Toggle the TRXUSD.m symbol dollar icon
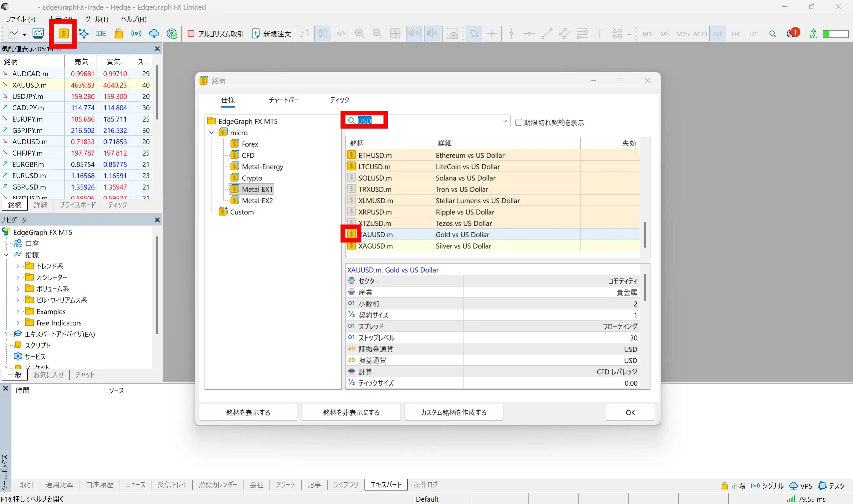853x504 pixels. click(x=352, y=189)
